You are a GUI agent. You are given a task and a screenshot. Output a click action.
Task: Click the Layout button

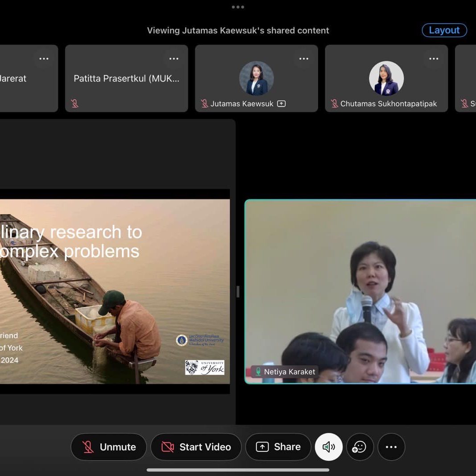[444, 30]
